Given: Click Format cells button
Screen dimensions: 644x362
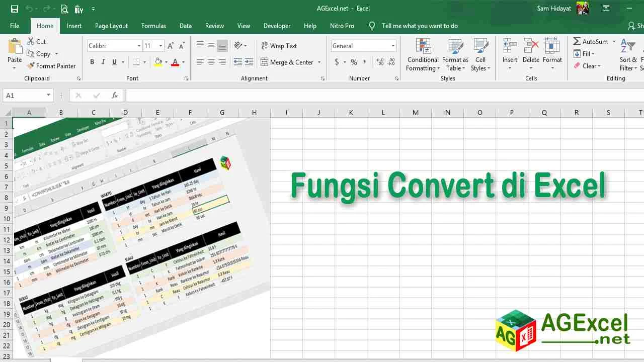Looking at the screenshot, I should 552,54.
